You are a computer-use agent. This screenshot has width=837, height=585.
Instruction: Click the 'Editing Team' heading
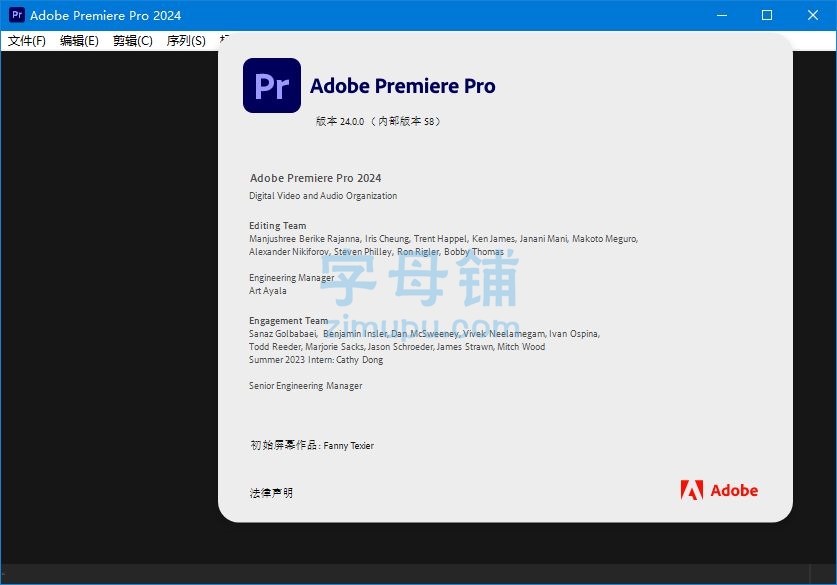pyautogui.click(x=278, y=226)
